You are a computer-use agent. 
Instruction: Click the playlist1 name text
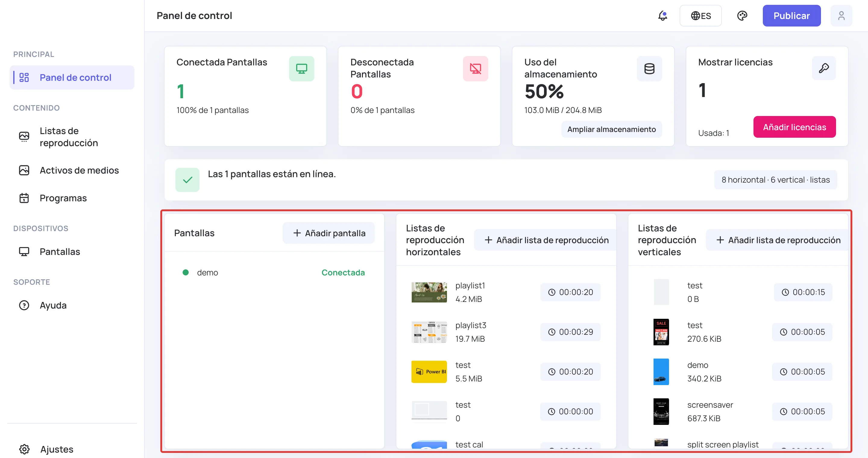(x=470, y=286)
